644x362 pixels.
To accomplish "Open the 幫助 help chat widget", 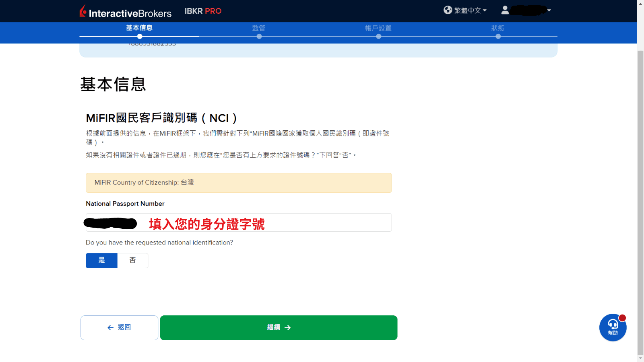I will pos(612,327).
